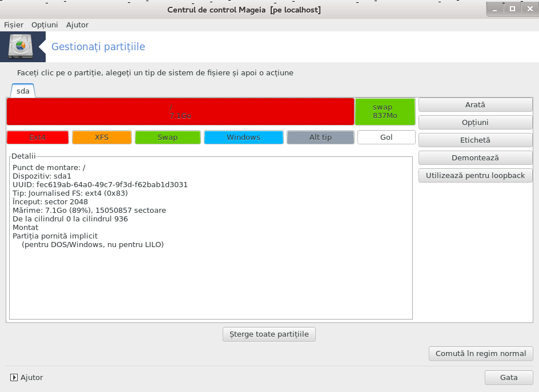Expand the Ajutor help arrow icon
This screenshot has height=392, width=539.
click(x=14, y=378)
